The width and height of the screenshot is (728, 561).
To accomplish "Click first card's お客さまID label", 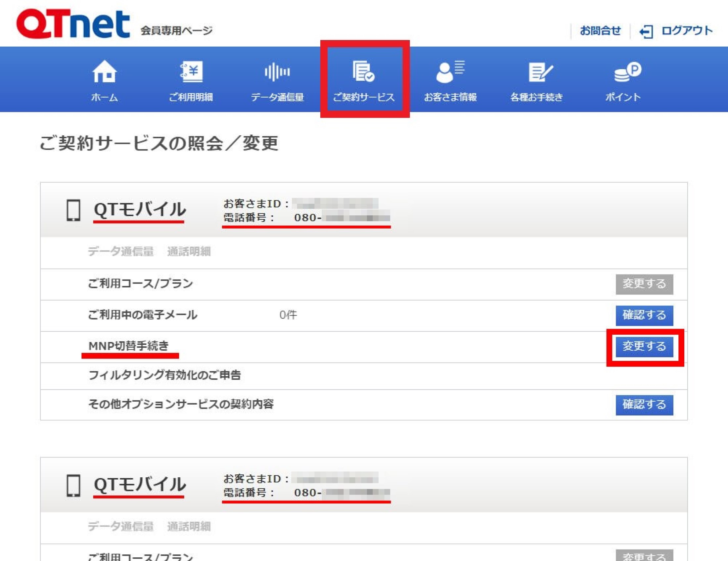I will [256, 203].
